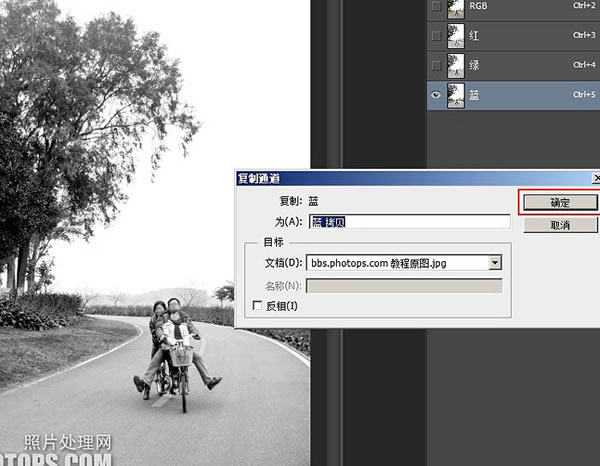Show the 红 channel visibility box
This screenshot has width=600, height=466.
pyautogui.click(x=436, y=36)
